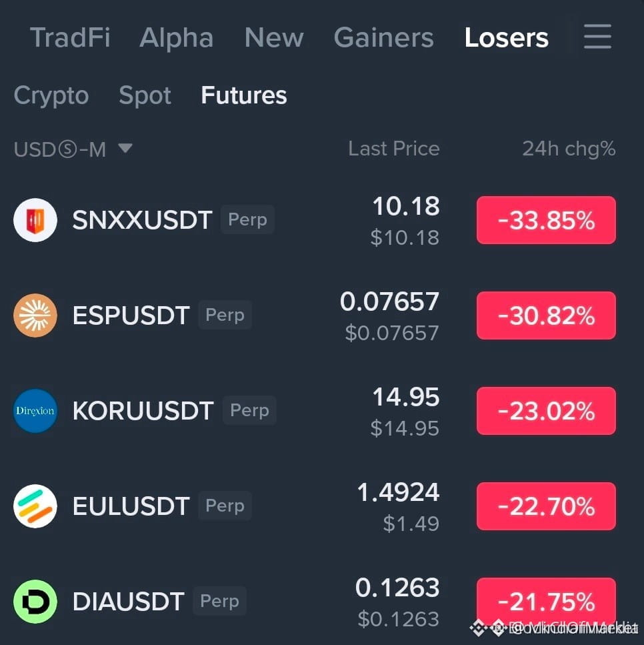Select the Spot sub-tab
644x645 pixels.
[x=145, y=96]
